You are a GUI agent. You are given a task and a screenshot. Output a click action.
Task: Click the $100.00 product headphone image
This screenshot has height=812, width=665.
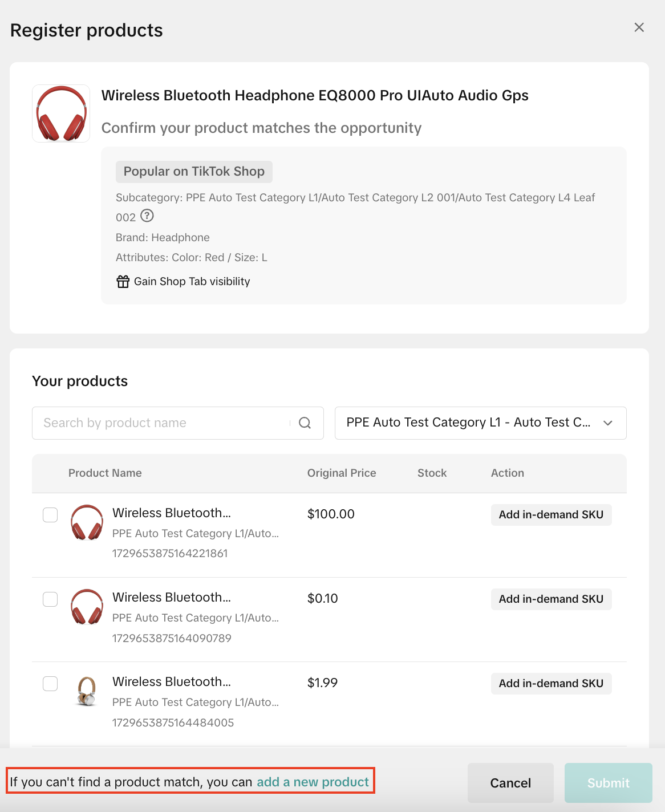(x=87, y=522)
